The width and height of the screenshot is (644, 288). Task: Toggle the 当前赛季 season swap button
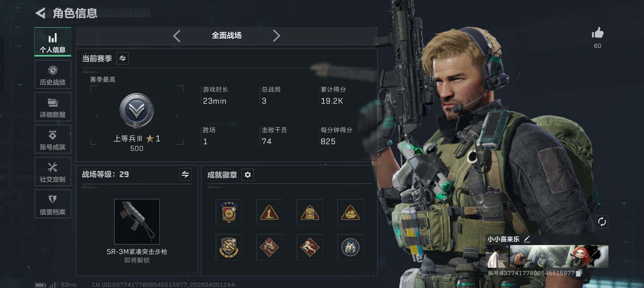click(x=123, y=58)
